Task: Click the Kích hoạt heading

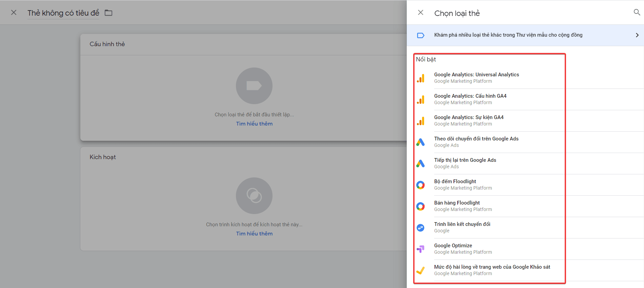Action: point(103,157)
